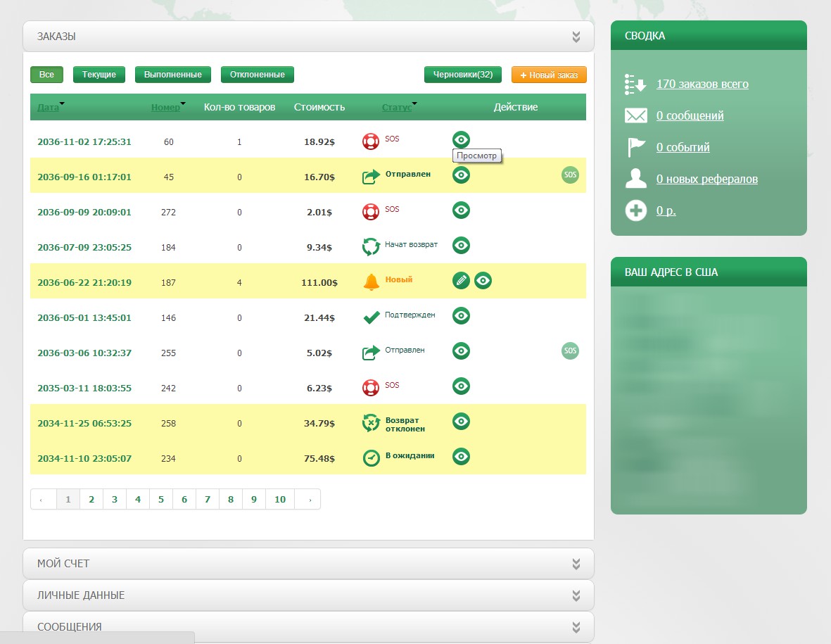Edit order 187 with the pencil icon
Viewport: 831px width, 644px height.
461,280
